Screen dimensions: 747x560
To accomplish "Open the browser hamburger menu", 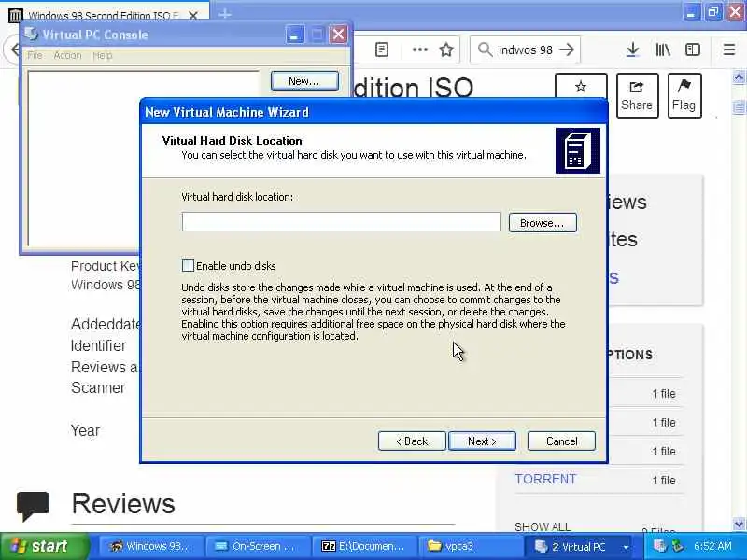I will [x=729, y=49].
